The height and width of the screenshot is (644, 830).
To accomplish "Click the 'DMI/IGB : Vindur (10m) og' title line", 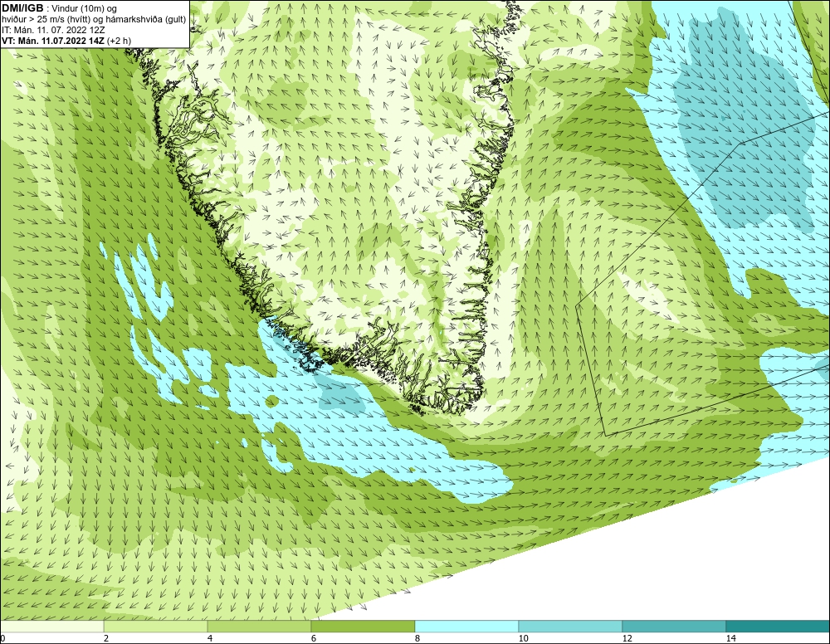I will pyautogui.click(x=59, y=8).
